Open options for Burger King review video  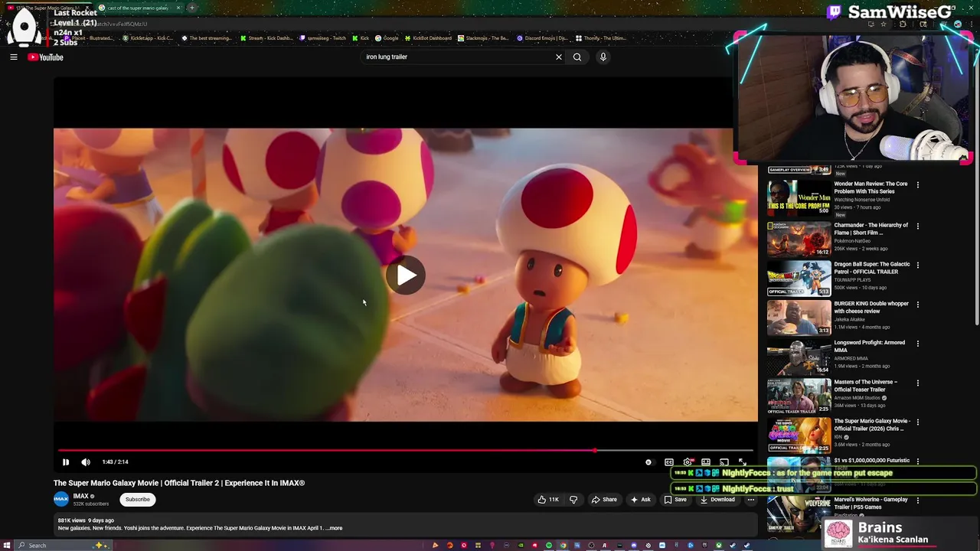coord(918,305)
